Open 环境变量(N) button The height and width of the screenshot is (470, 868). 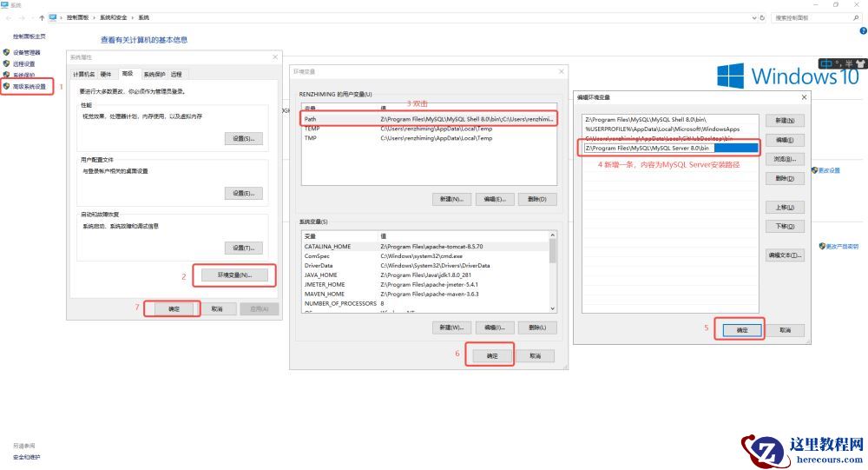coord(234,275)
